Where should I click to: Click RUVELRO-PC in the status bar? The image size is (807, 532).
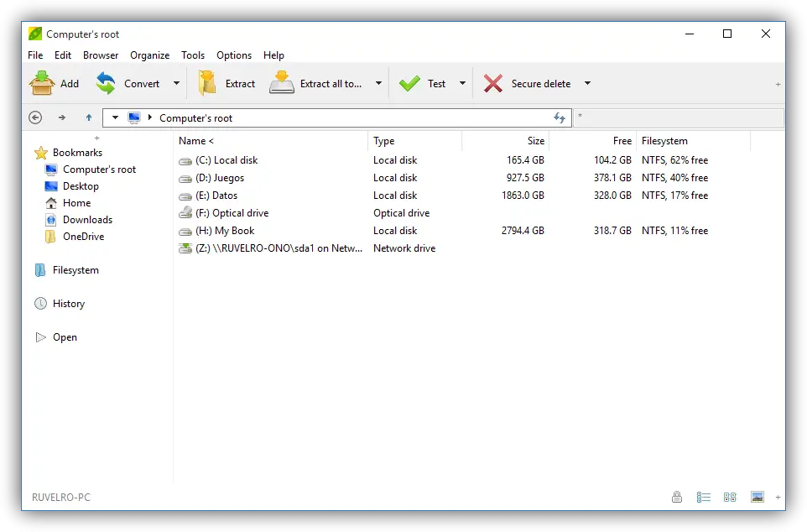[61, 498]
